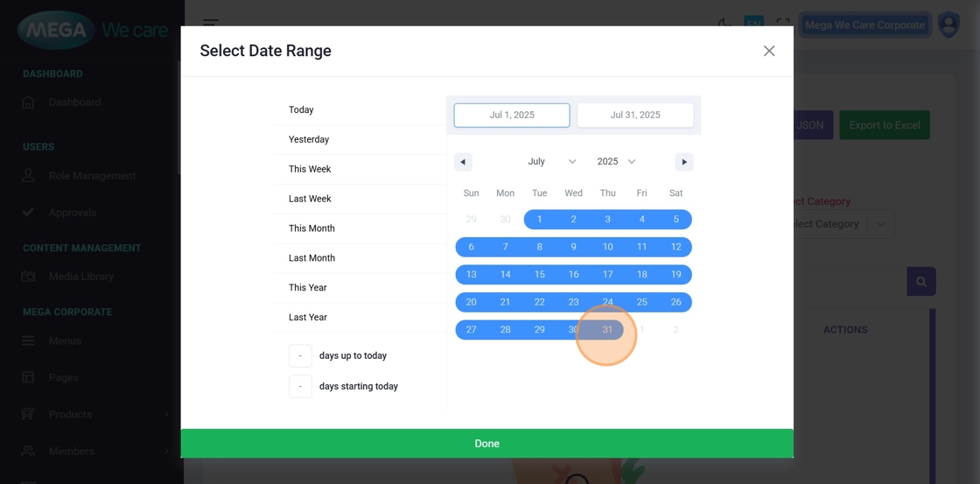Close the Select Date Range dialog
The height and width of the screenshot is (484, 980).
[x=769, y=51]
